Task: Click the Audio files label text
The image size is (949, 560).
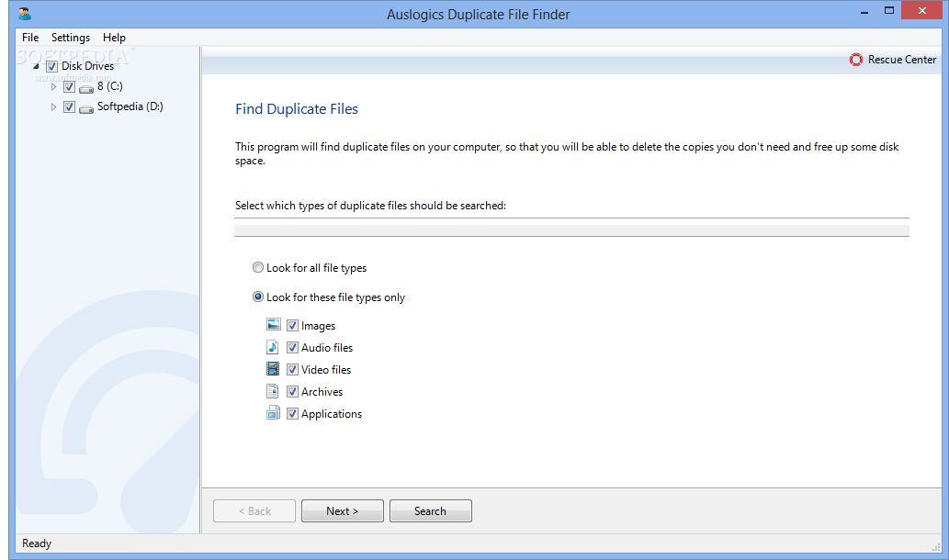Action: click(327, 348)
